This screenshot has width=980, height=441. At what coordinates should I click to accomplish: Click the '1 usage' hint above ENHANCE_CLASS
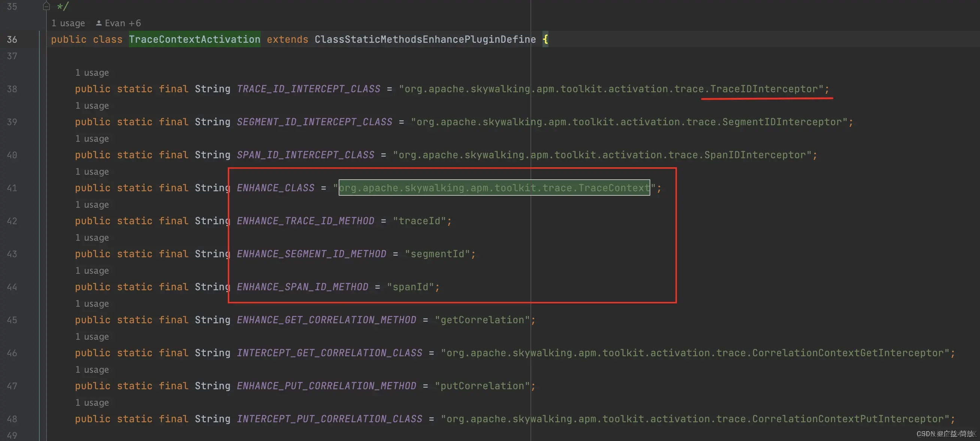pos(92,172)
